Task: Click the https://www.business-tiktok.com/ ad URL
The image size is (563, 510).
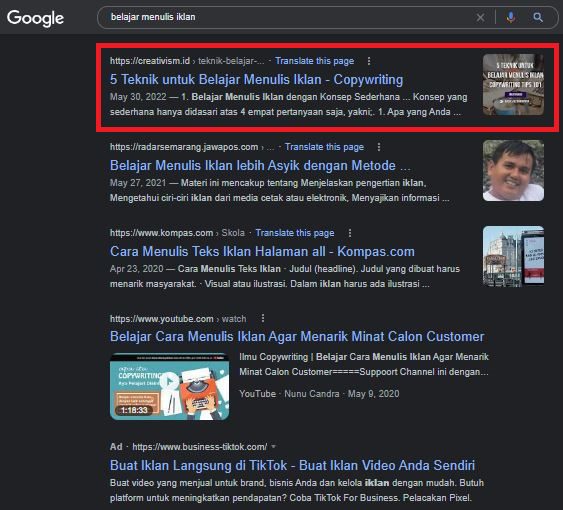Action: point(200,447)
